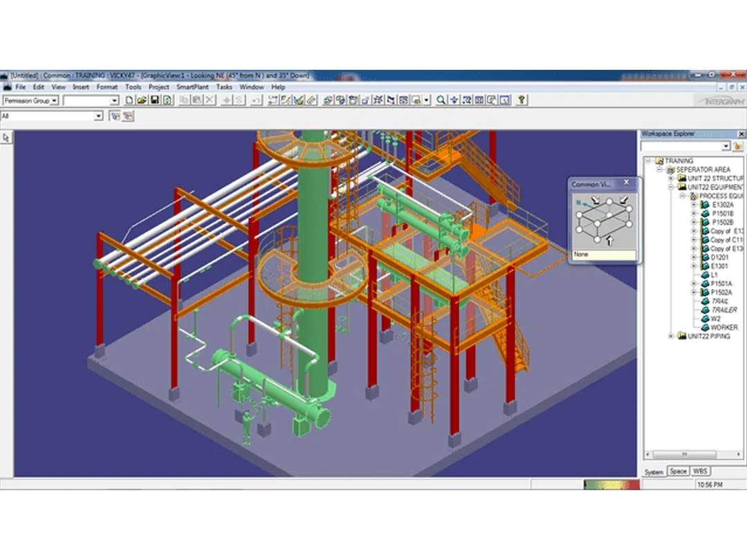
Task: Click the New document toolbar icon
Action: click(129, 100)
